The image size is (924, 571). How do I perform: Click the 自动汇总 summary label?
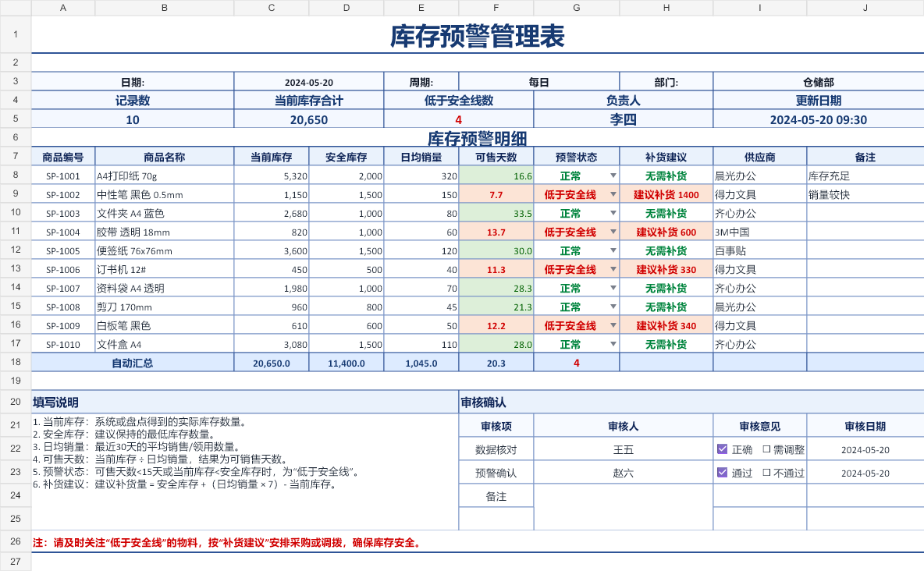click(x=133, y=363)
